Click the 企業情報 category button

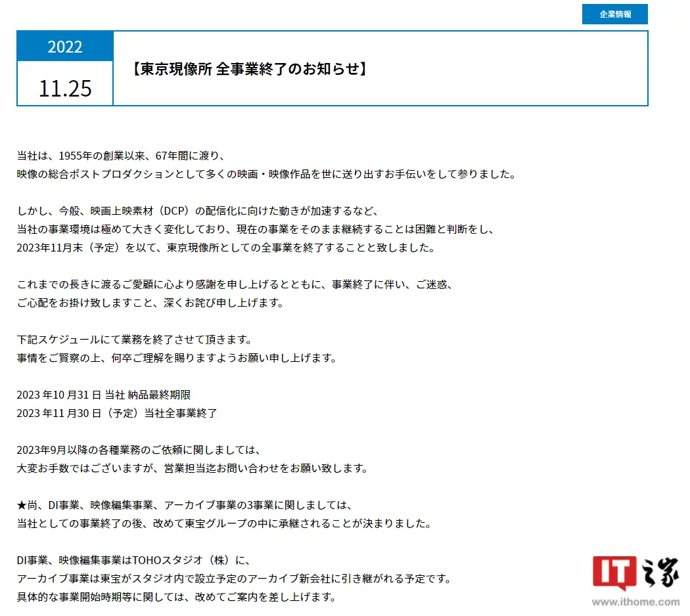(614, 14)
